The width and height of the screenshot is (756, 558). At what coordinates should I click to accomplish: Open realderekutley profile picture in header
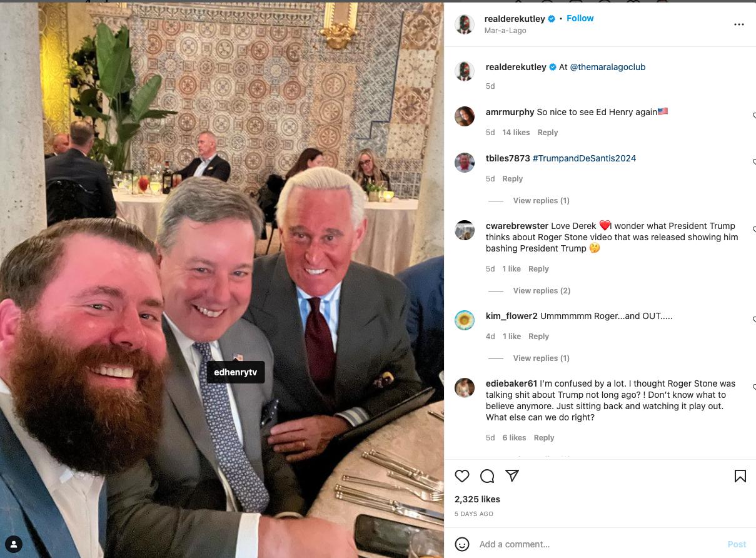click(x=465, y=24)
